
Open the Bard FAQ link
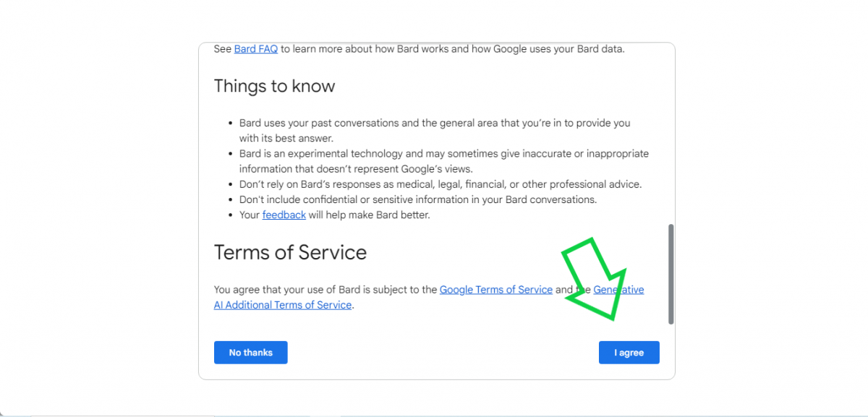(x=255, y=49)
